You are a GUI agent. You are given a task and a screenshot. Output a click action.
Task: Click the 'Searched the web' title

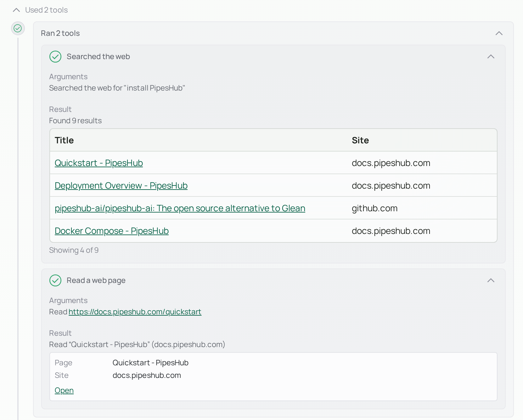[98, 57]
